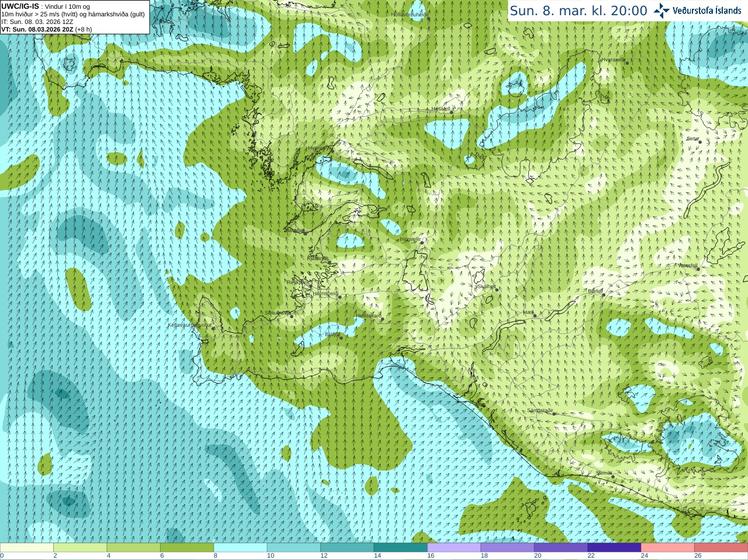This screenshot has width=748, height=560.
Task: Click the Hólmsheiði label
Action: [325, 293]
